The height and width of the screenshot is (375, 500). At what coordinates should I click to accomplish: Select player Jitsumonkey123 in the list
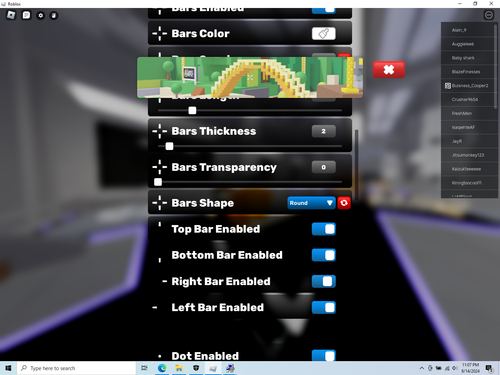click(x=467, y=155)
